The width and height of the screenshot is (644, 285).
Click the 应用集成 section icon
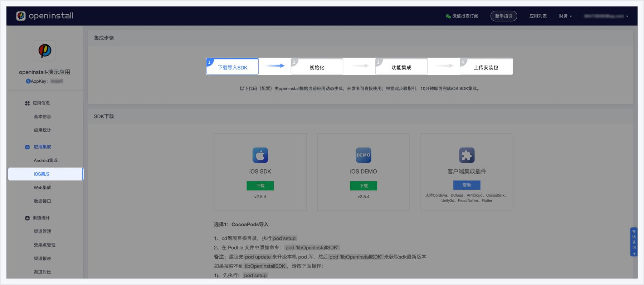pos(27,147)
